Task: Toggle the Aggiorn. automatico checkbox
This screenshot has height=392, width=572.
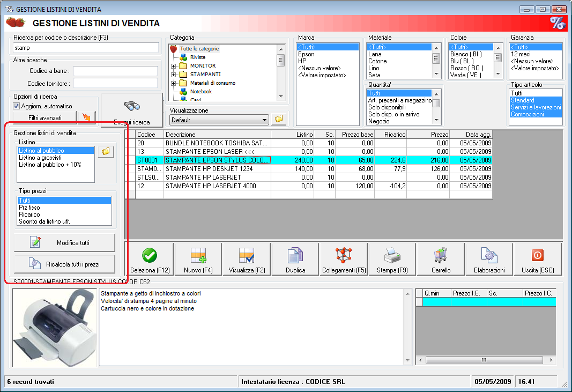Action: click(16, 106)
